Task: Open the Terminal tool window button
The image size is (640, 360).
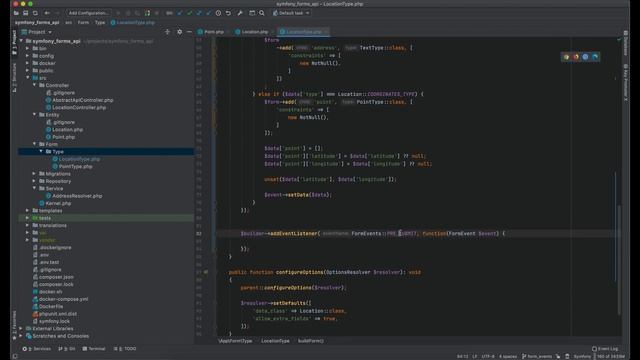Action: click(94, 349)
